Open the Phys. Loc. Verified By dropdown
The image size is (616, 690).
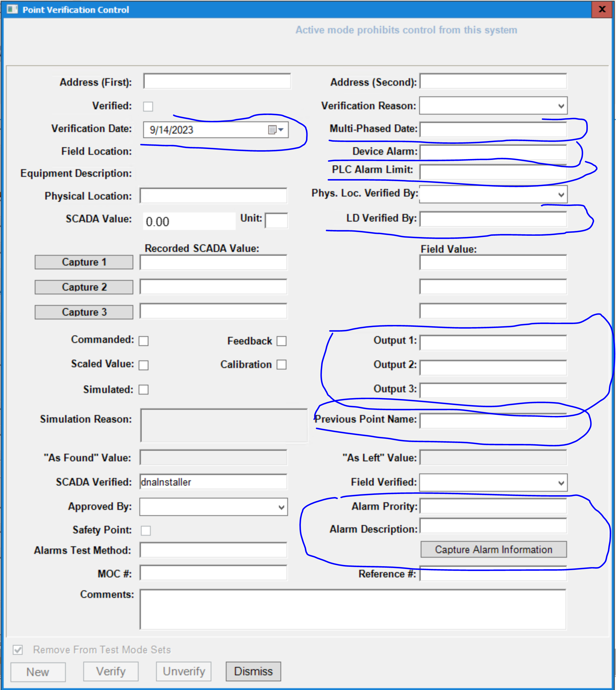(x=561, y=195)
